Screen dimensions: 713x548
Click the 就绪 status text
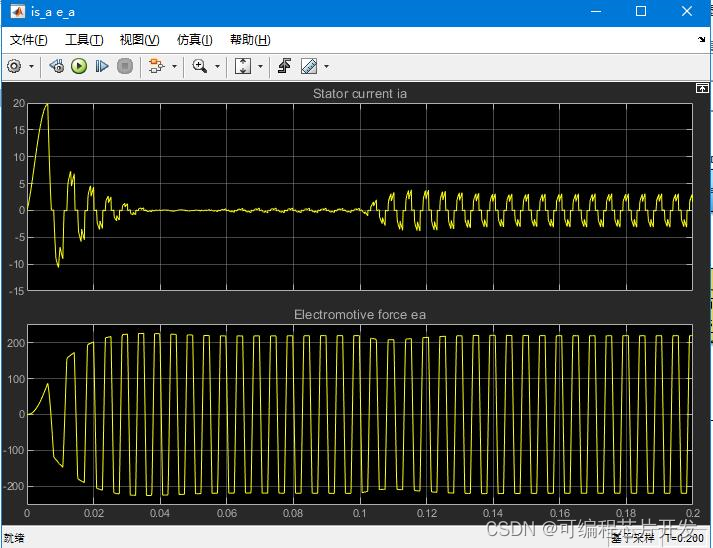pos(14,538)
